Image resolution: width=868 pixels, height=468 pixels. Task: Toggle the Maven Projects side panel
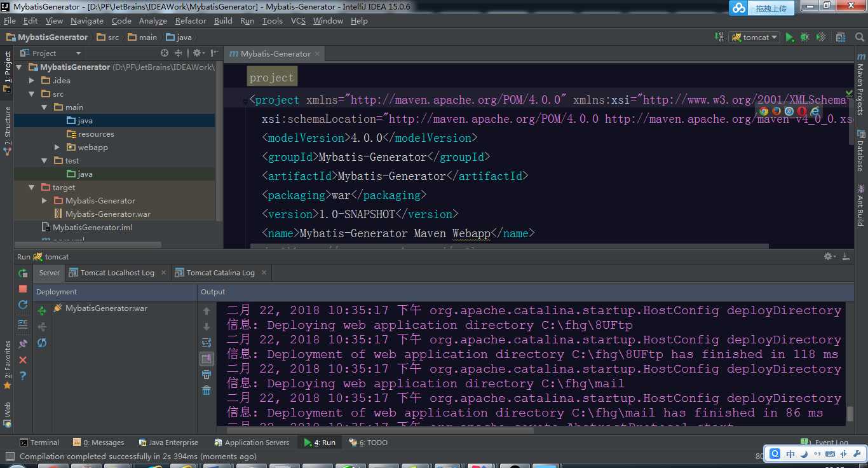pyautogui.click(x=861, y=84)
